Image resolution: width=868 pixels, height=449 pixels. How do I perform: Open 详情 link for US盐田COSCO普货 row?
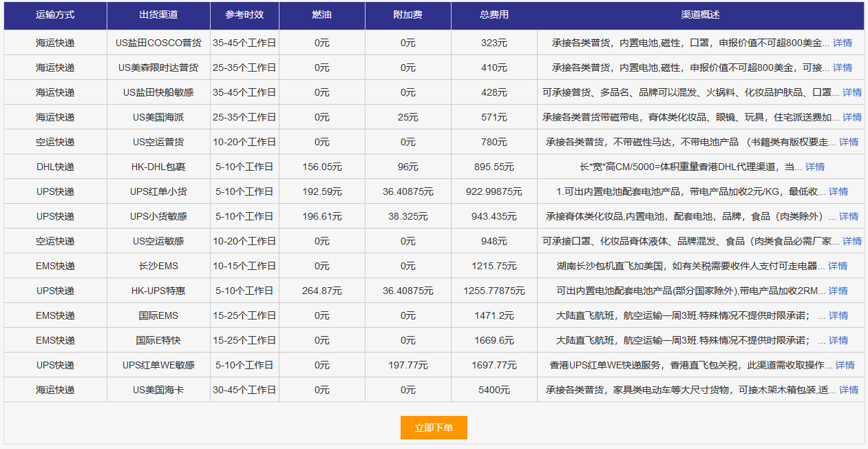tap(843, 43)
